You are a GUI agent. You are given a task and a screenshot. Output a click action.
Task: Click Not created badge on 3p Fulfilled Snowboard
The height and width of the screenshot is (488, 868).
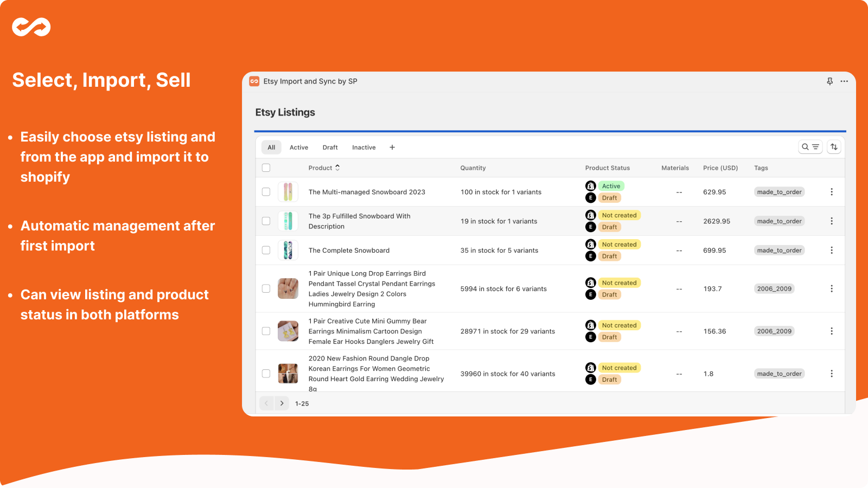(620, 215)
